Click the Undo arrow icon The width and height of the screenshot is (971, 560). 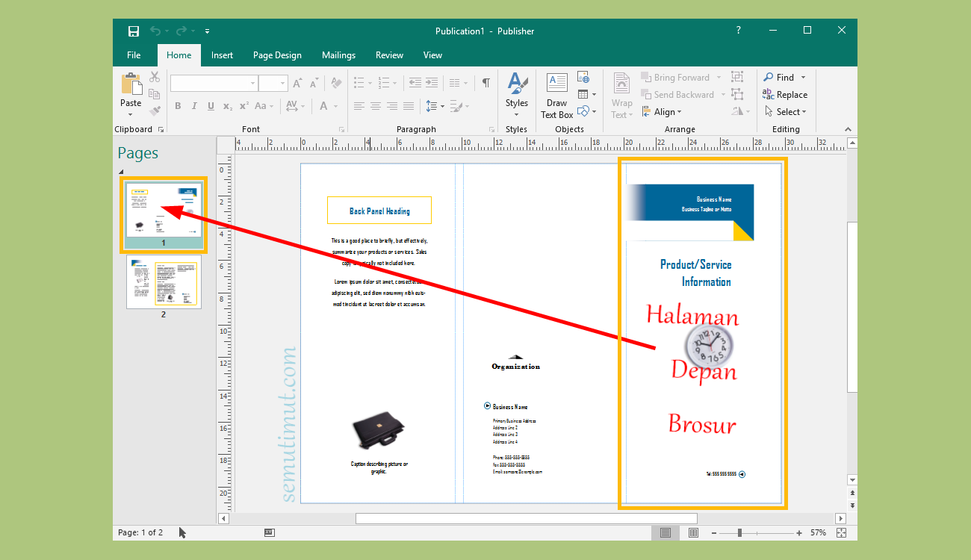click(x=155, y=31)
